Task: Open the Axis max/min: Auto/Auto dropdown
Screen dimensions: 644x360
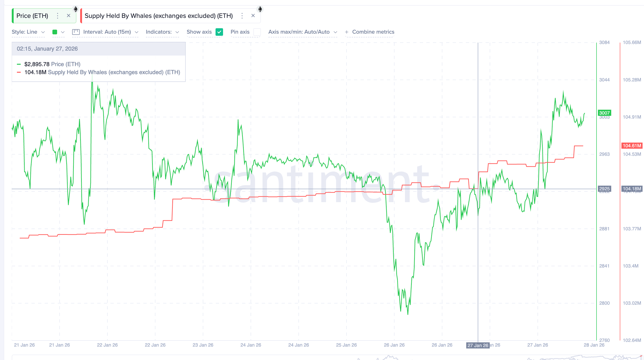Action: 303,32
